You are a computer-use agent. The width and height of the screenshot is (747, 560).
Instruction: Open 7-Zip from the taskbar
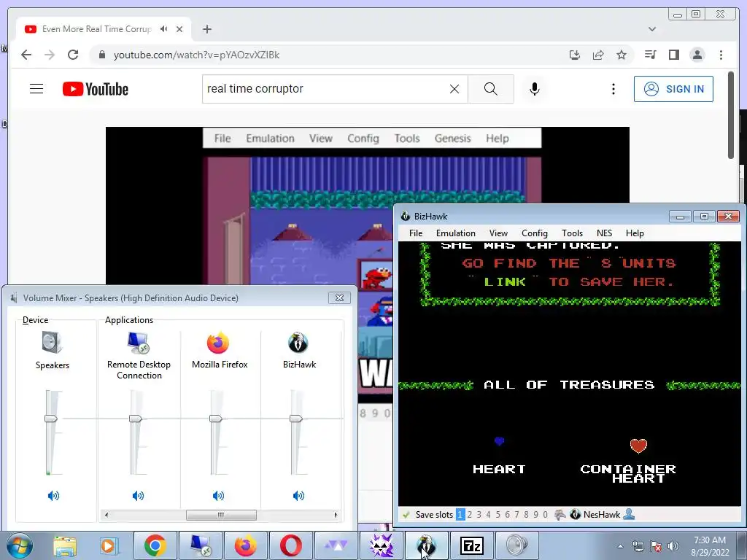coord(472,545)
